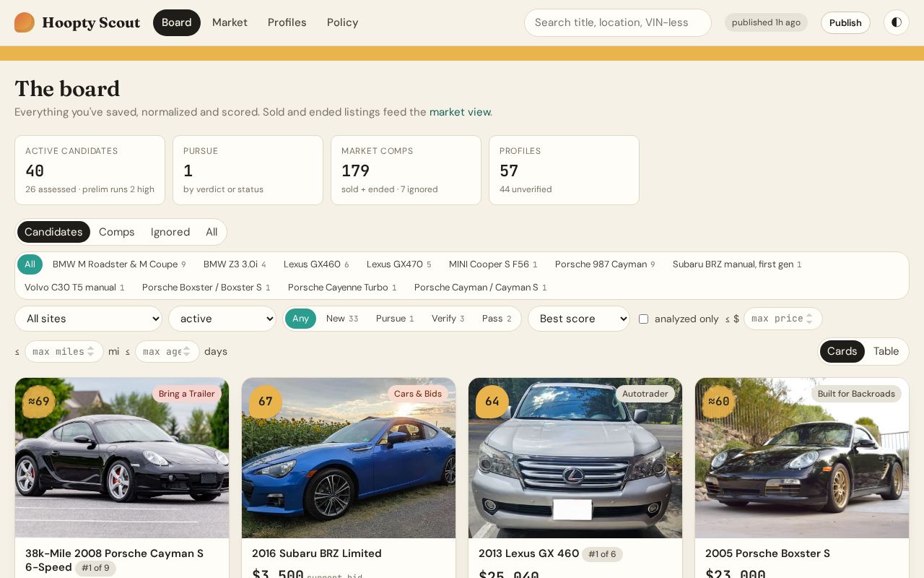Screen dimensions: 924x578
Task: Open the Board nav tab
Action: click(x=177, y=22)
